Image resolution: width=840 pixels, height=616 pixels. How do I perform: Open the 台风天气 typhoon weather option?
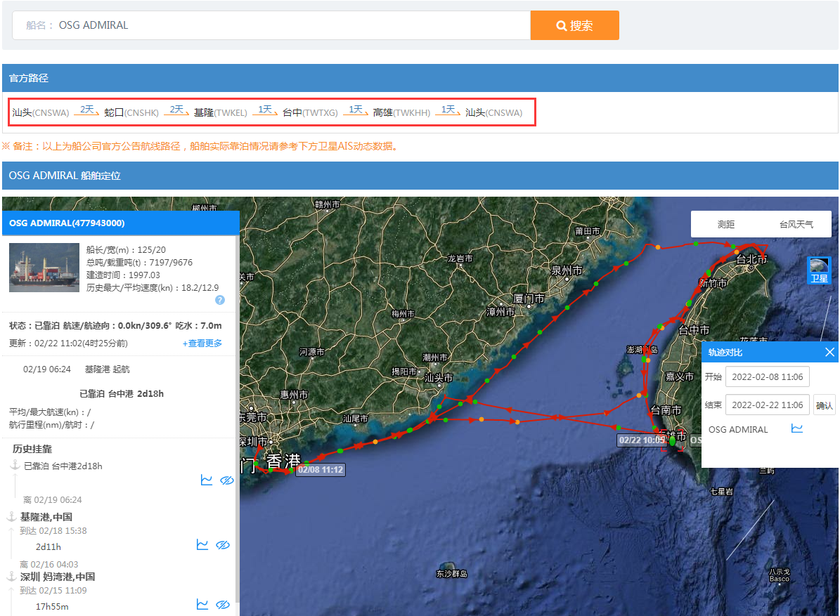[x=796, y=224]
